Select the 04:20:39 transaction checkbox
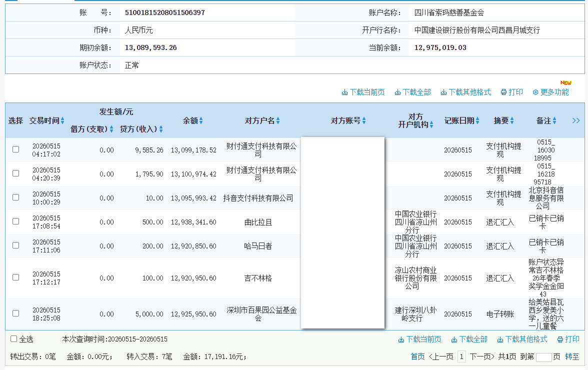Viewport: 588px width, 370px height. tap(16, 173)
